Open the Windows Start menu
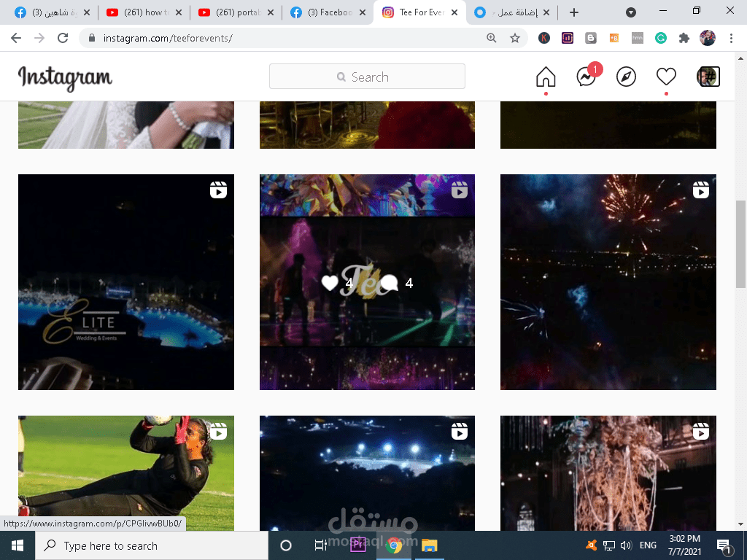 18,545
